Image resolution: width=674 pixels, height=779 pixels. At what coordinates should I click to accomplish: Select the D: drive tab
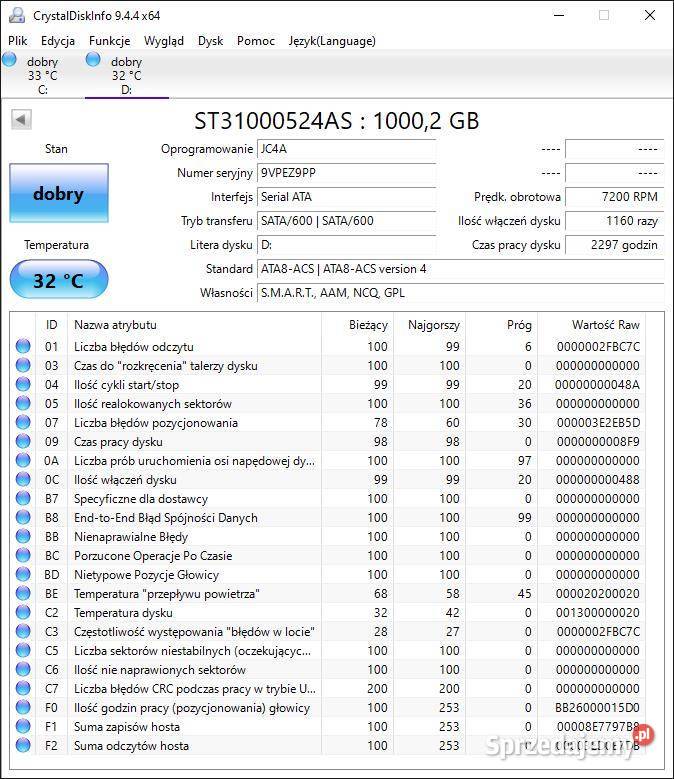(127, 76)
